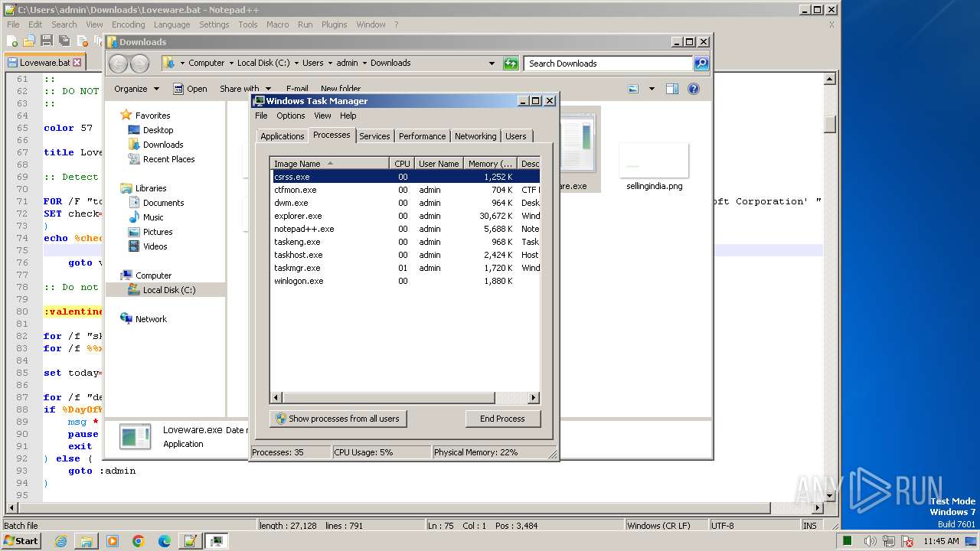This screenshot has width=980, height=551.
Task: Click the Save icon in Notepad++ toolbar
Action: pos(47,41)
